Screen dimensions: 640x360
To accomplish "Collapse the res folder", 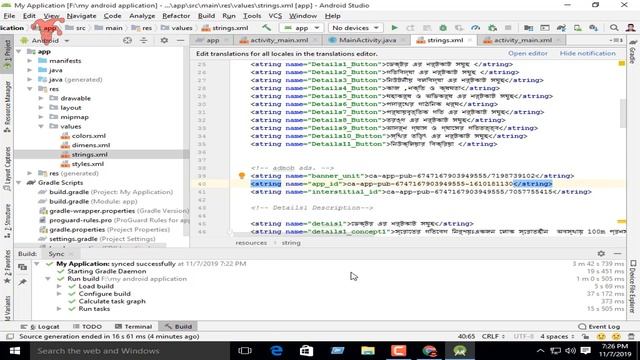I will 30,89.
